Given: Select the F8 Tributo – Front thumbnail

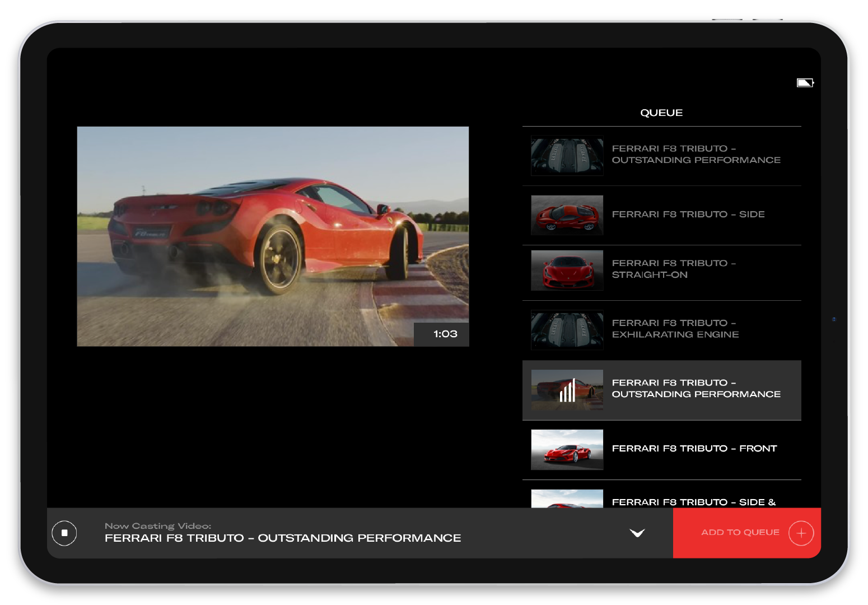Looking at the screenshot, I should (567, 449).
